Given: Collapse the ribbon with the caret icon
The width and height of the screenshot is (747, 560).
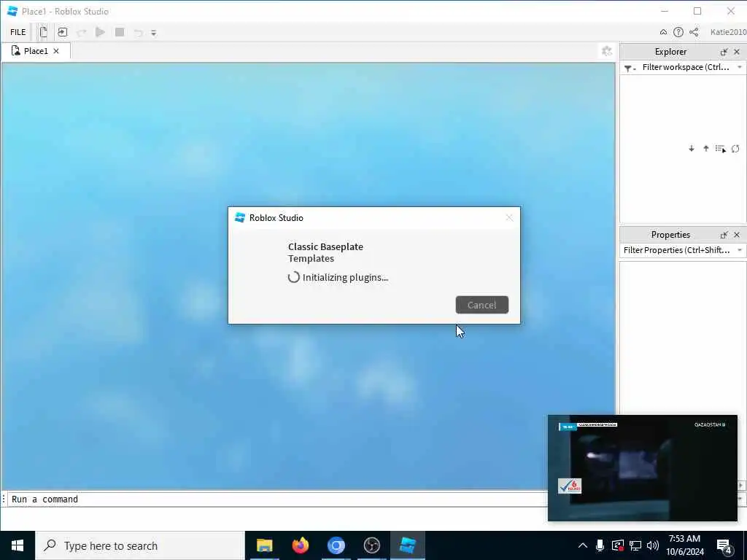Looking at the screenshot, I should point(663,32).
